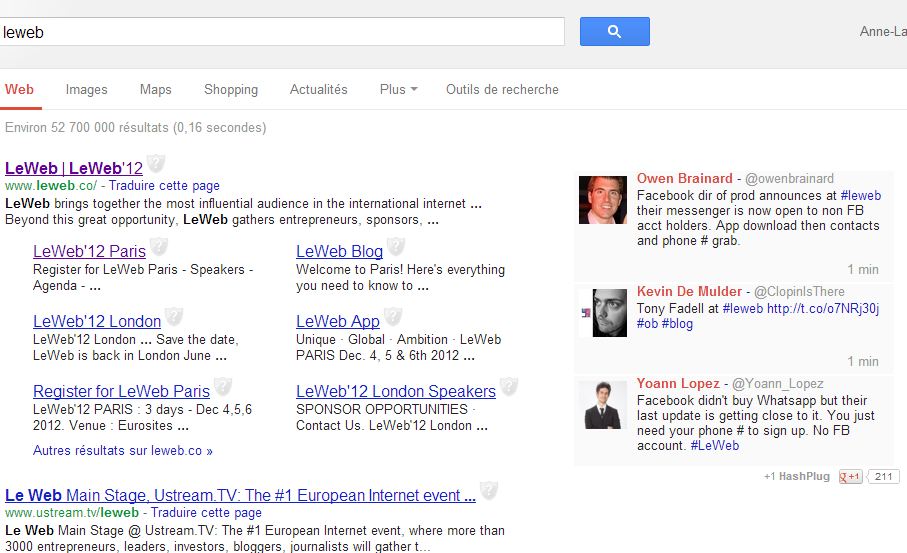Image resolution: width=907 pixels, height=553 pixels.
Task: Switch to the Images tab
Action: 86,90
